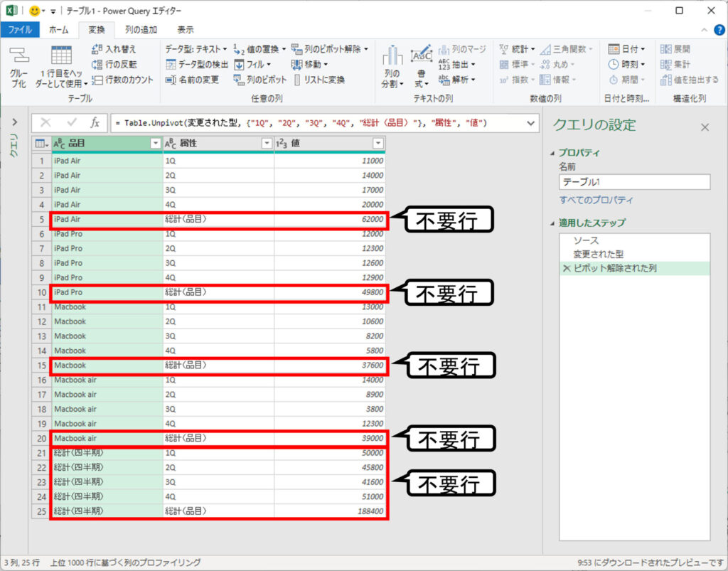
Task: Delete the ピボット解除された列 step X icon
Action: [567, 268]
